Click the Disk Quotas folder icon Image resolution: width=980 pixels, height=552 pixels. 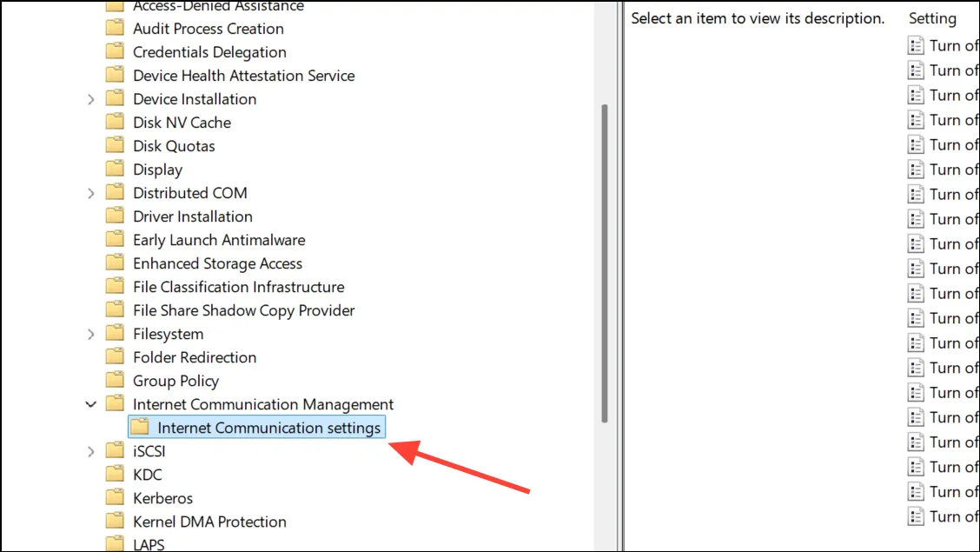pyautogui.click(x=115, y=145)
